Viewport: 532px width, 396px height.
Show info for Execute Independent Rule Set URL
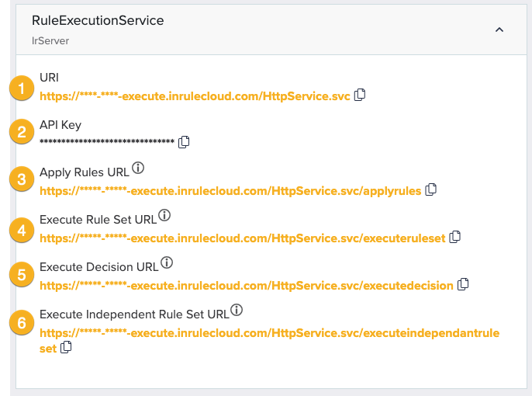coord(237,310)
